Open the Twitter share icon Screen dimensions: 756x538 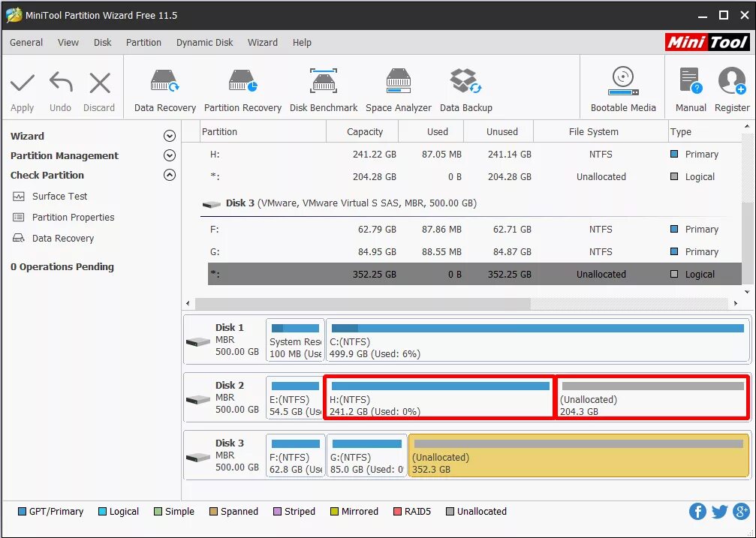coord(719,512)
